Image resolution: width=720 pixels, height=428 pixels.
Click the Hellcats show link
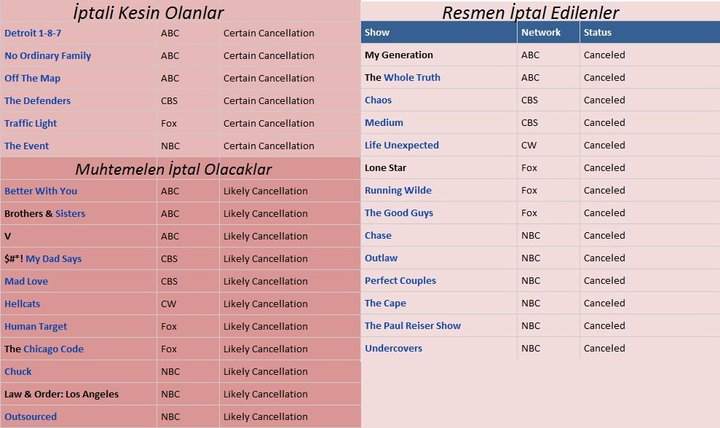pos(22,304)
